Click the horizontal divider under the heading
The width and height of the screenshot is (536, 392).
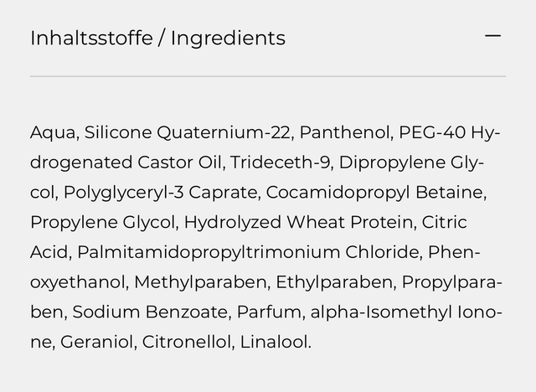coord(268,76)
